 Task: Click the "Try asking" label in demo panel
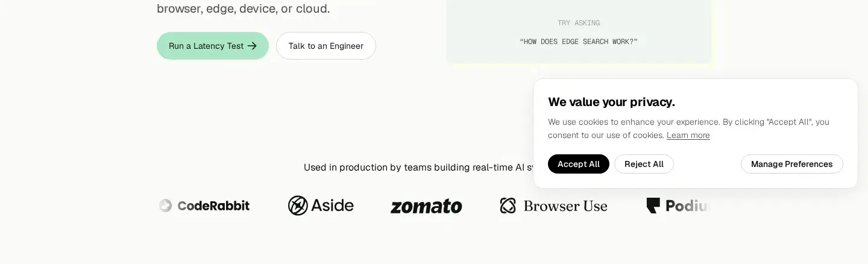coord(579,23)
